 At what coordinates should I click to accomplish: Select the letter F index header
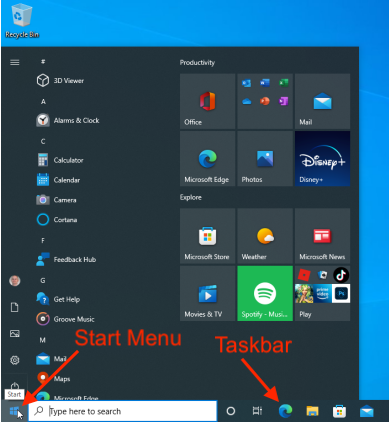coord(43,240)
